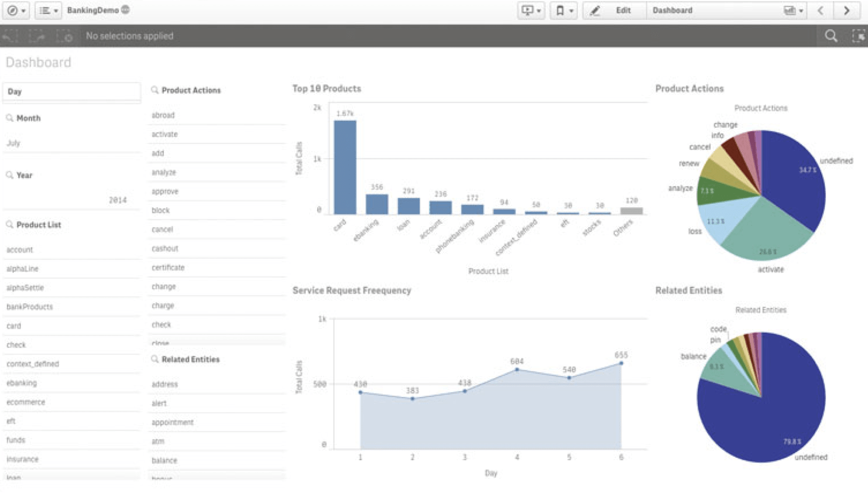Click the Related Entities filter search icon
Screen dimensions: 868x493
(x=155, y=359)
